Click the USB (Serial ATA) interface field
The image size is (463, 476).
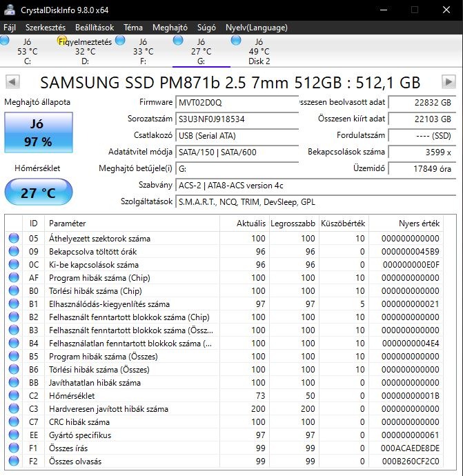click(237, 135)
